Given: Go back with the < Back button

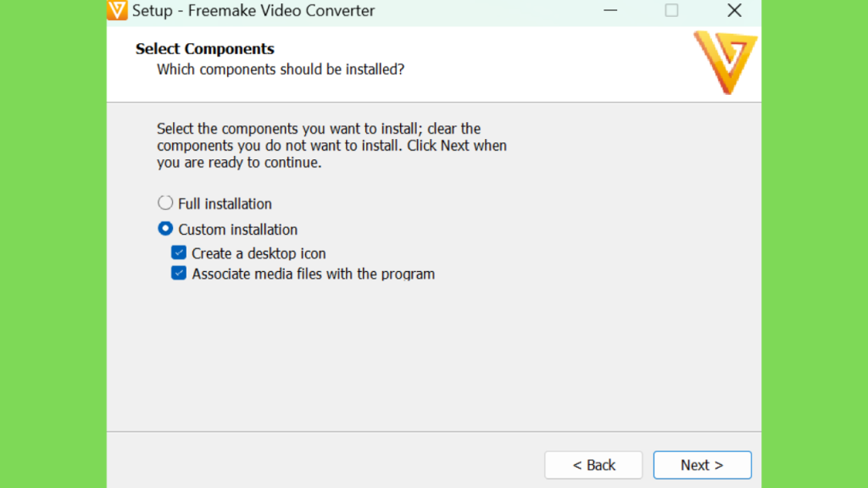Looking at the screenshot, I should point(593,465).
